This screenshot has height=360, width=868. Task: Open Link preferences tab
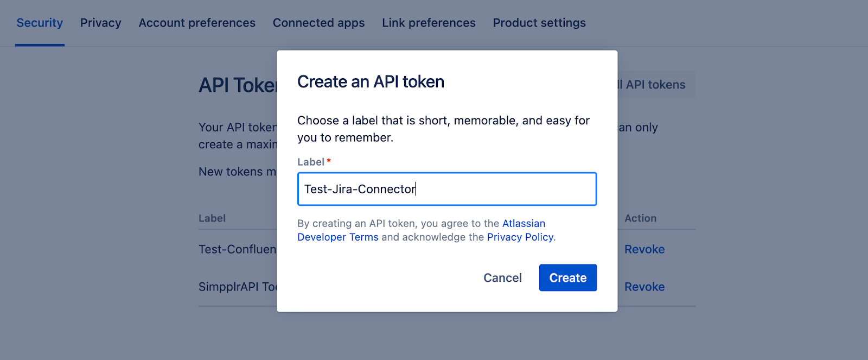click(429, 23)
